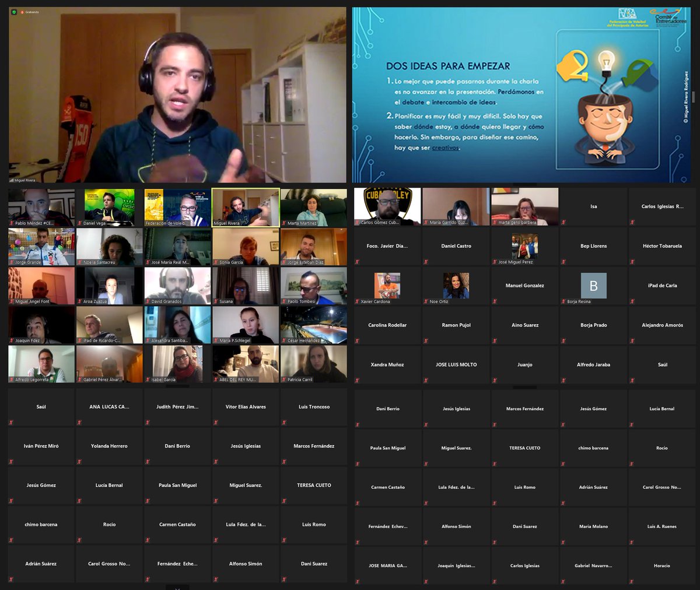Viewport: 700px width, 590px height.
Task: Select Paolo Tombesi video tile
Action: (314, 286)
